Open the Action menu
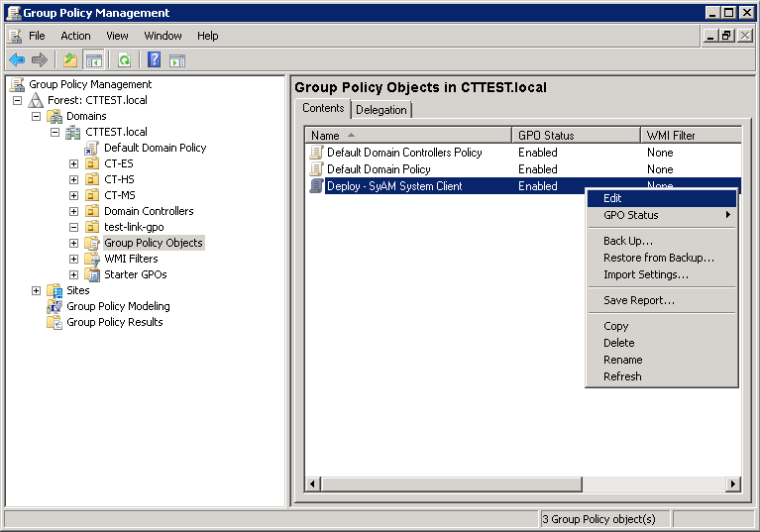 coord(75,36)
